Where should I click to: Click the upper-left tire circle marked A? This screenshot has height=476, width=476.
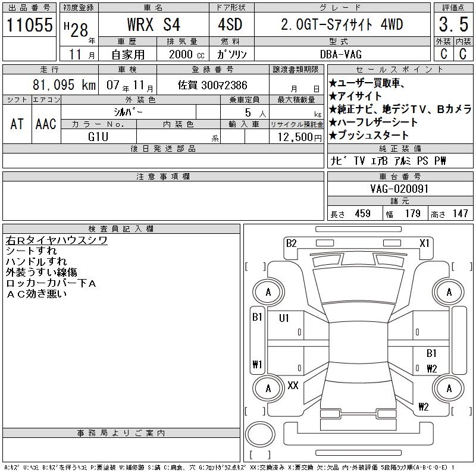click(x=268, y=292)
